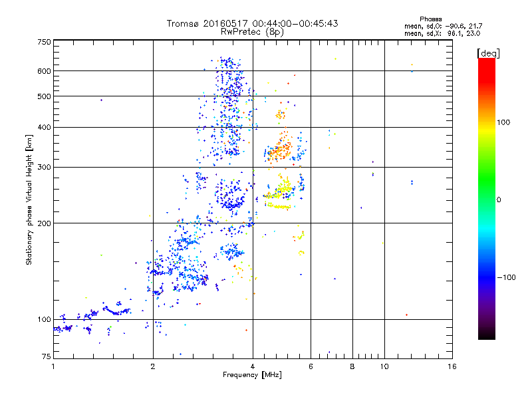Click the 'mean, sd,O: -90.6, 21.7' line
532x399 pixels.
tap(443, 26)
